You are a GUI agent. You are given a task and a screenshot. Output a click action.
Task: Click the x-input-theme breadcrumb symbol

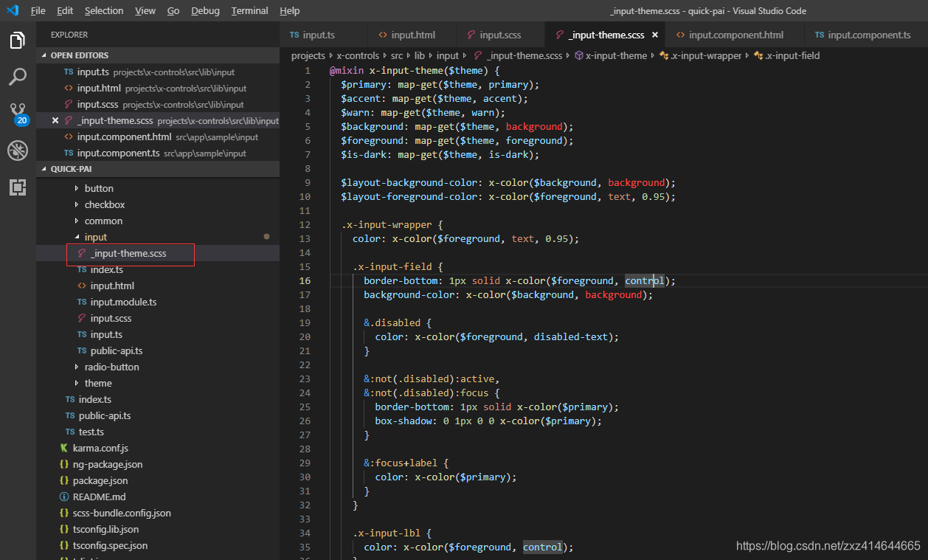610,56
